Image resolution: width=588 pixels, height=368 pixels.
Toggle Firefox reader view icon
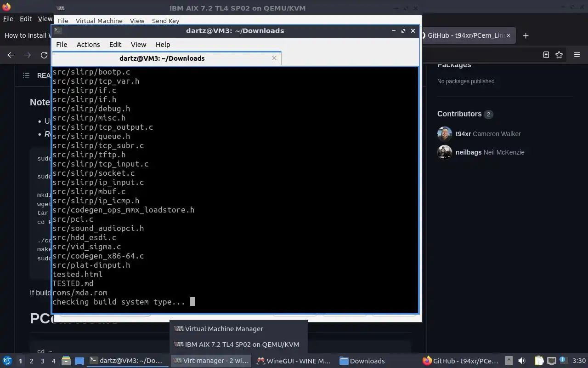(x=546, y=55)
